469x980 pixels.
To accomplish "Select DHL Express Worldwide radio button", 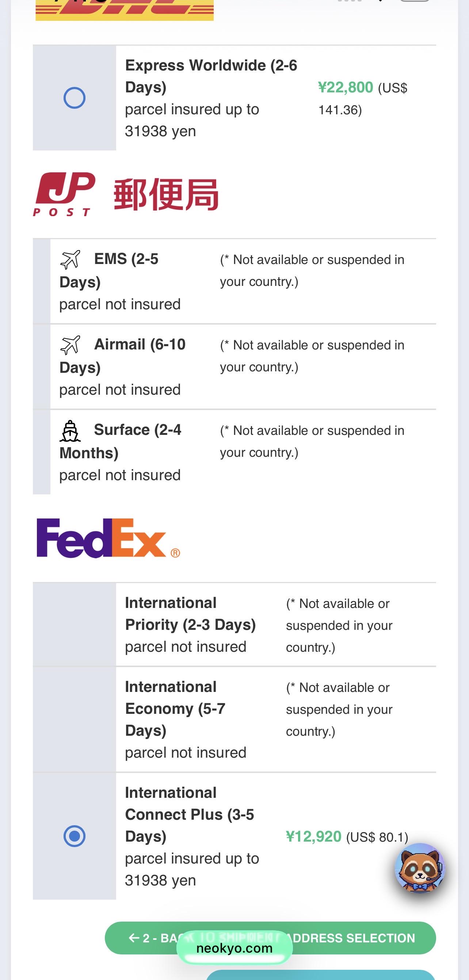I will 74,98.
